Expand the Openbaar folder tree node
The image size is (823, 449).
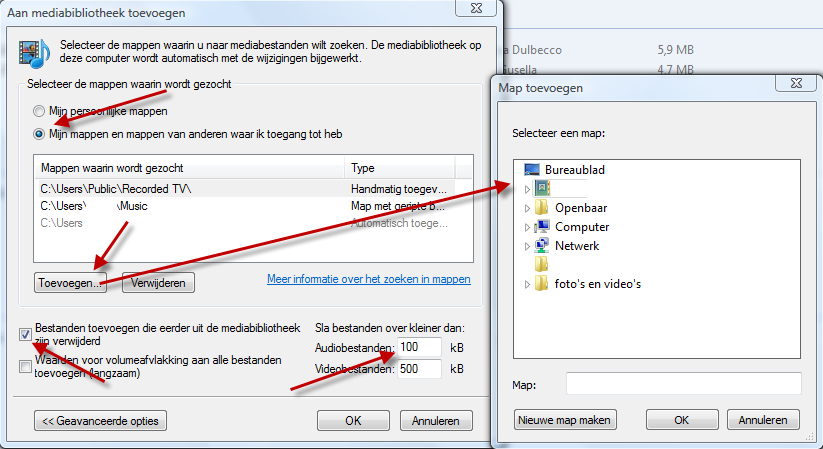527,208
